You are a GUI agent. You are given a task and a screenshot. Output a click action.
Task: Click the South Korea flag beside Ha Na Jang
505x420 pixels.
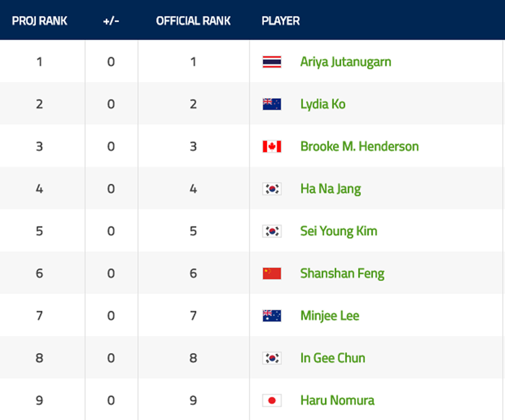point(272,189)
